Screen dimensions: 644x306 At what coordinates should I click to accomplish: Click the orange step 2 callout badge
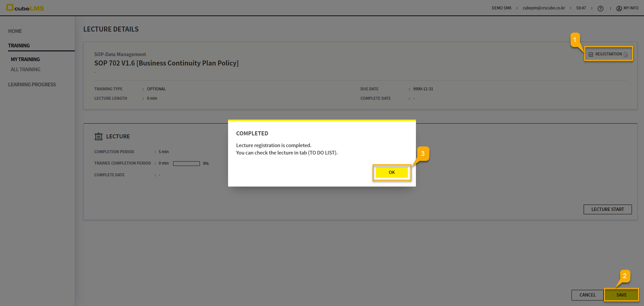click(625, 276)
